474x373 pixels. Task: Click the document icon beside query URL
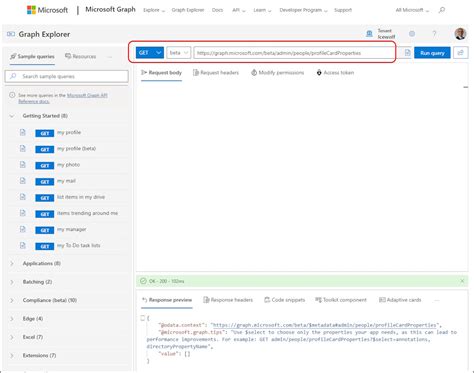[407, 53]
